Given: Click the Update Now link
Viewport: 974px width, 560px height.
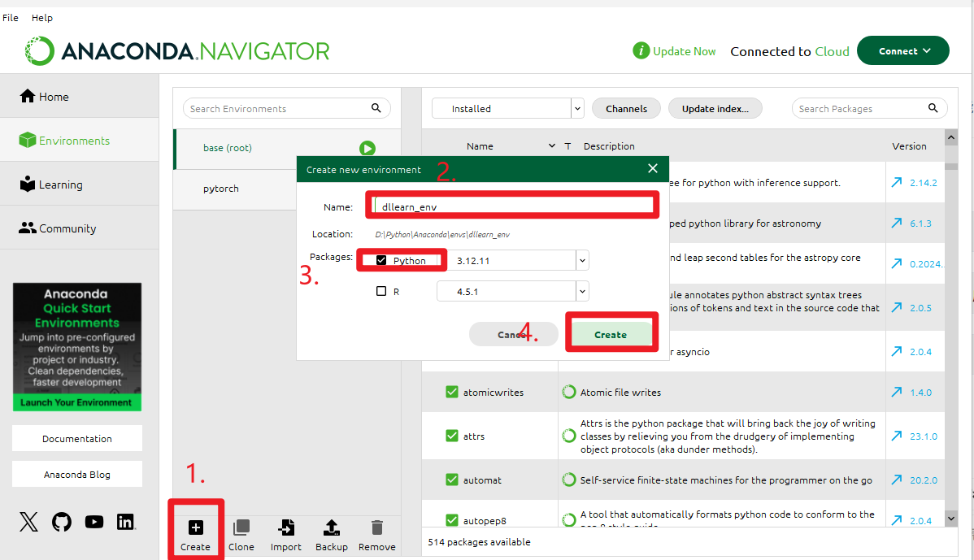Looking at the screenshot, I should point(684,51).
